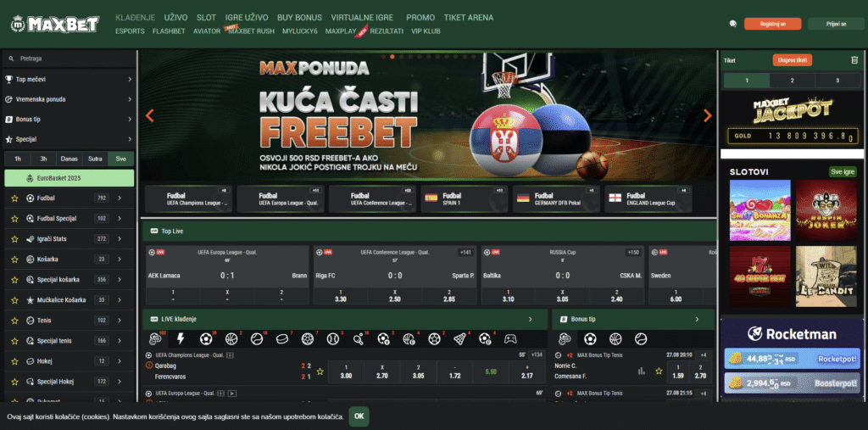Open the UŽIVO menu

[x=175, y=17]
